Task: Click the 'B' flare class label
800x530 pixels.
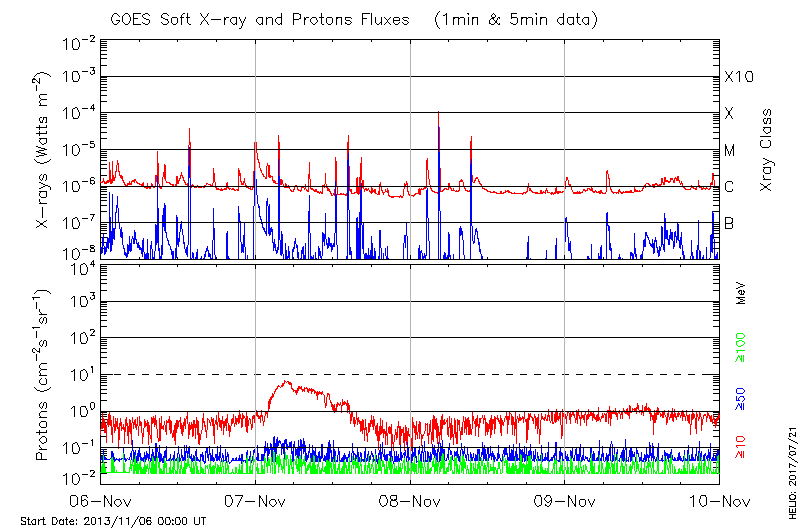Action: tap(729, 223)
